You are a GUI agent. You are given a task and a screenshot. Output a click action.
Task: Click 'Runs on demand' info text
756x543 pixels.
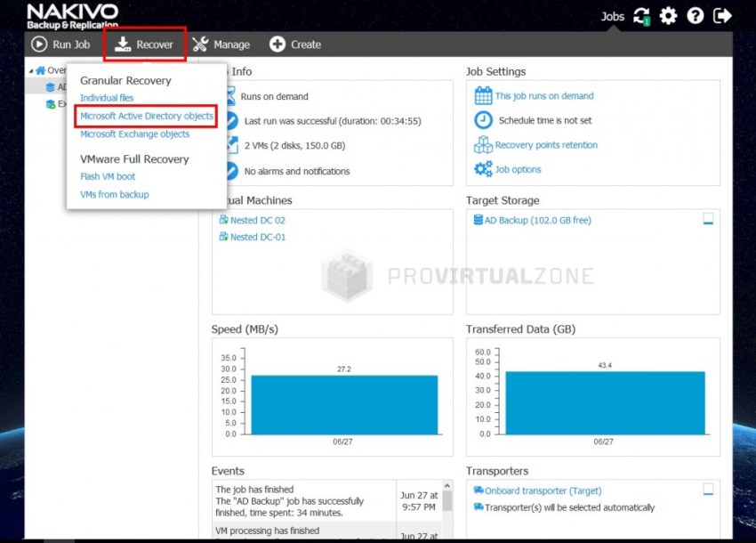tap(274, 96)
